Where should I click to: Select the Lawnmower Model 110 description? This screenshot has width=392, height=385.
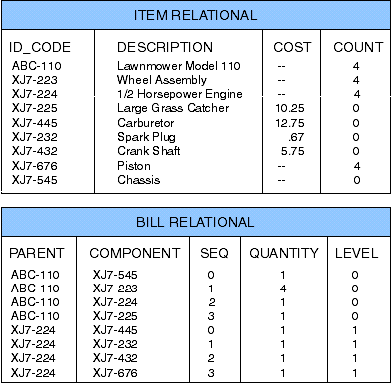tap(179, 66)
